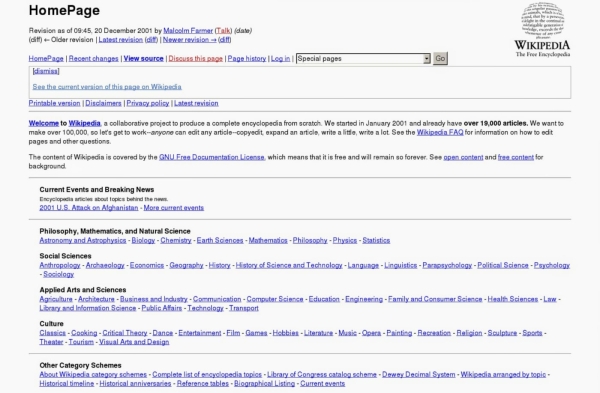Open the Privacy policy link
Viewport: 600px width, 393px height.
coord(148,103)
